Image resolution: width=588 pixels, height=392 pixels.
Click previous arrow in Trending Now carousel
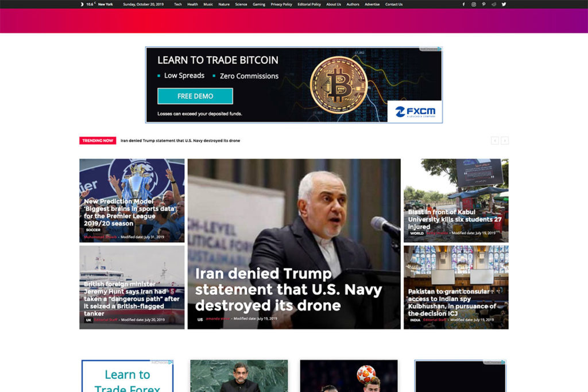pos(494,140)
